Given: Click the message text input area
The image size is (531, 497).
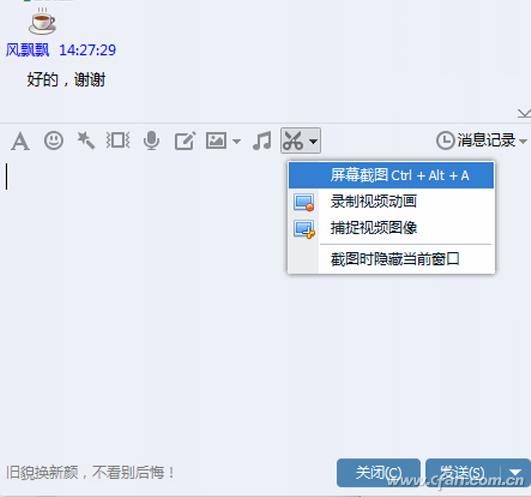Looking at the screenshot, I should tap(266, 305).
